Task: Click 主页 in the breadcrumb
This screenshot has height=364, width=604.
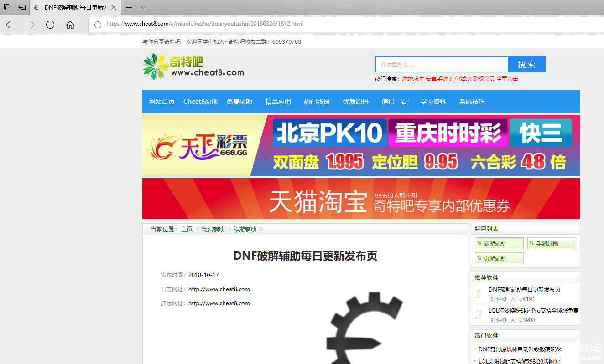Action: click(187, 229)
